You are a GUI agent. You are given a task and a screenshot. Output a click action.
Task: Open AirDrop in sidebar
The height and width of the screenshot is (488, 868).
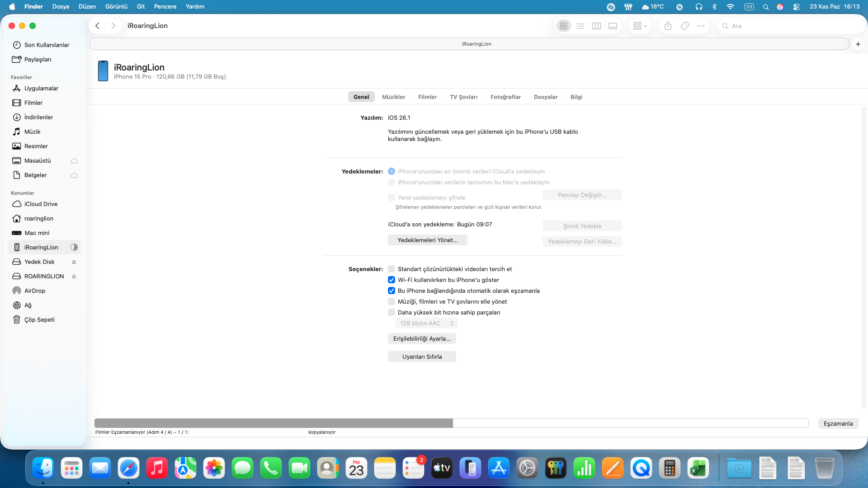(x=44, y=291)
